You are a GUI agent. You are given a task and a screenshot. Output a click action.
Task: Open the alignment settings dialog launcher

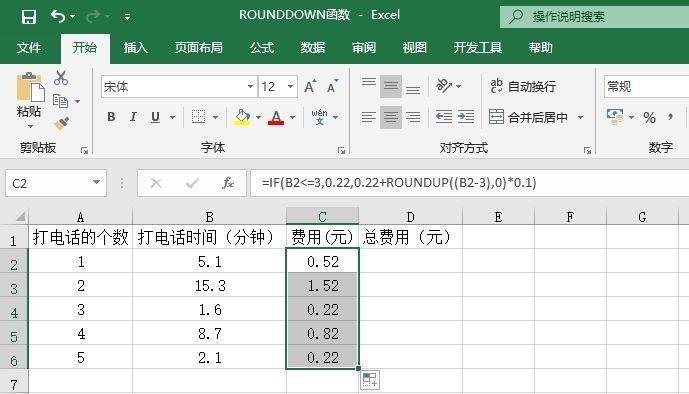click(587, 151)
